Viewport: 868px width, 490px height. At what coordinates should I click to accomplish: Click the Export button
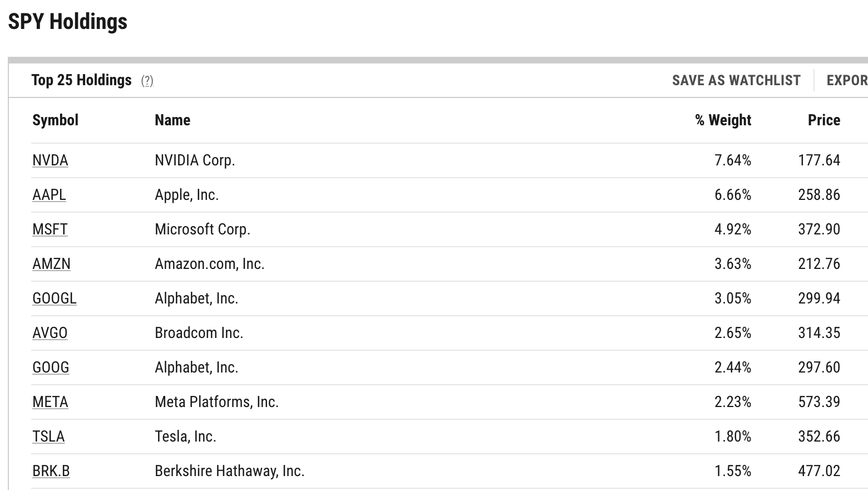846,81
